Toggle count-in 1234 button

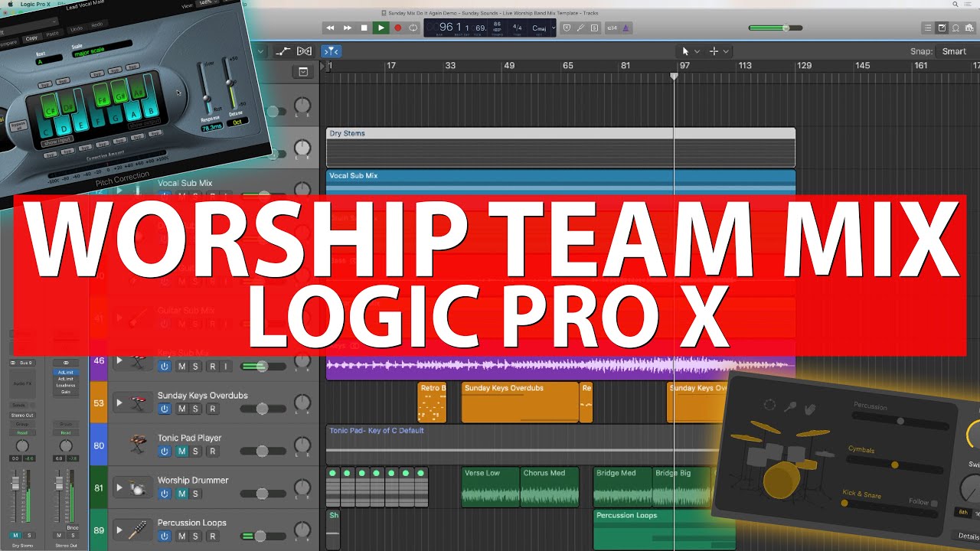point(612,28)
